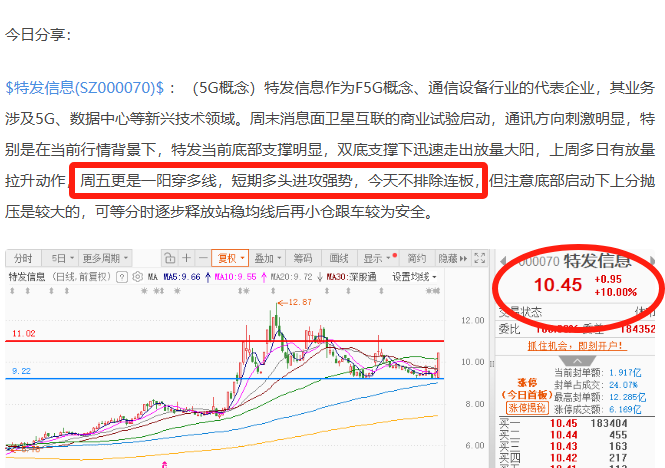Click 隐藏 to hide side panel

click(452, 258)
